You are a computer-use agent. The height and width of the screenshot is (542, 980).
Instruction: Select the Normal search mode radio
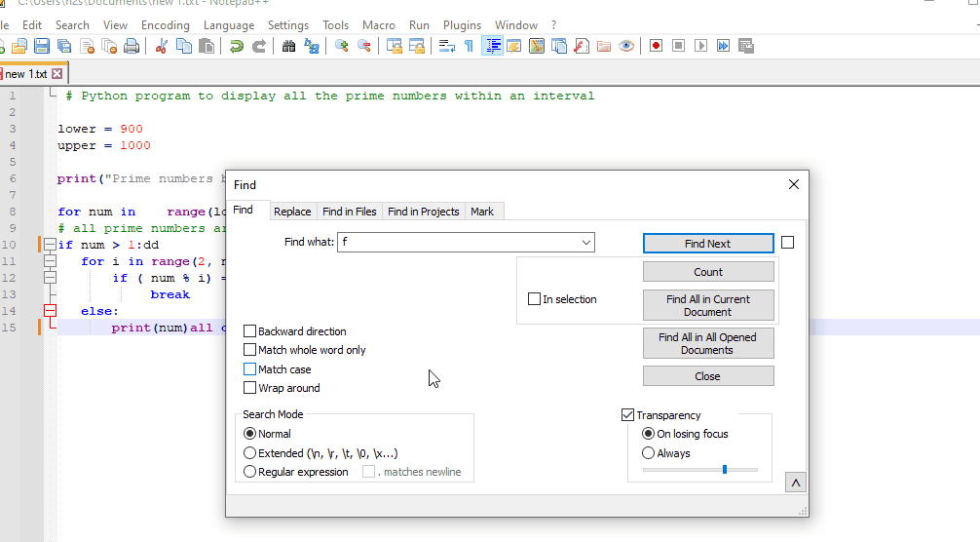[x=249, y=434]
